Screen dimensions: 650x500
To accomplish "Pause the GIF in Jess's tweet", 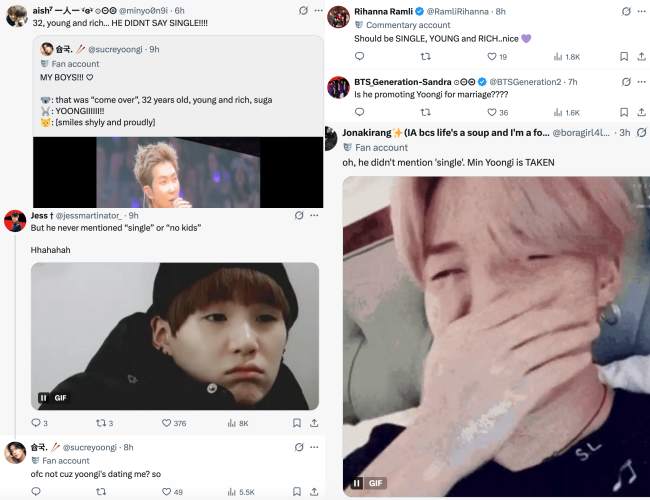I will [x=43, y=398].
